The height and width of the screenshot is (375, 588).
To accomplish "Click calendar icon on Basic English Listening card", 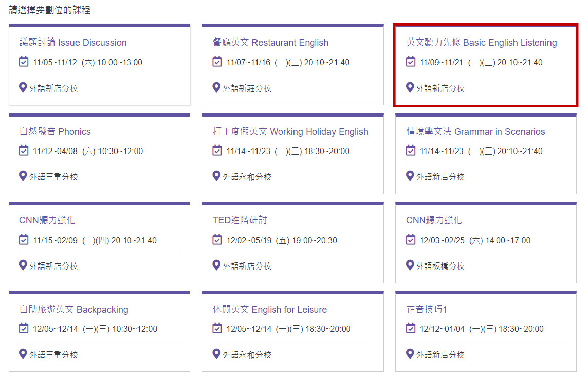I will tap(411, 62).
